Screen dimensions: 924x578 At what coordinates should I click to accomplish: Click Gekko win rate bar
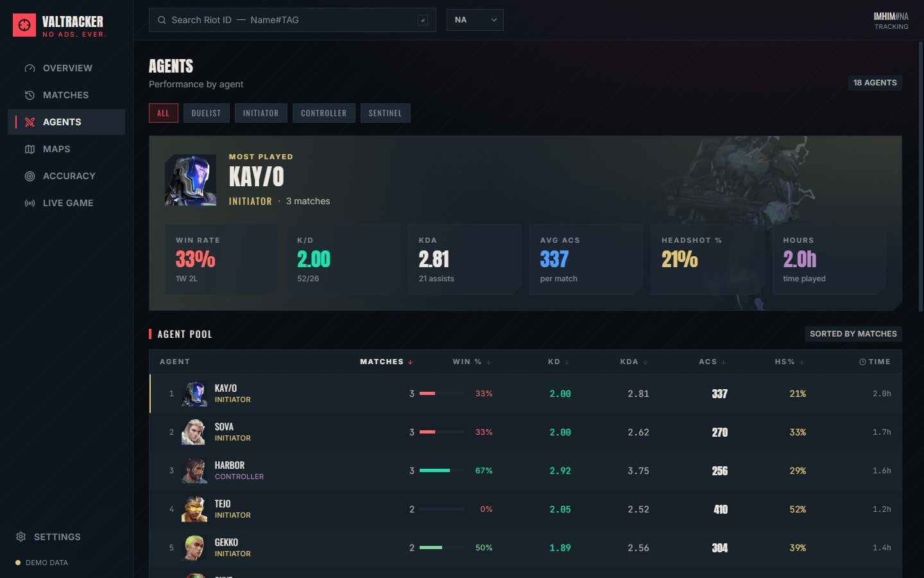[x=442, y=548]
